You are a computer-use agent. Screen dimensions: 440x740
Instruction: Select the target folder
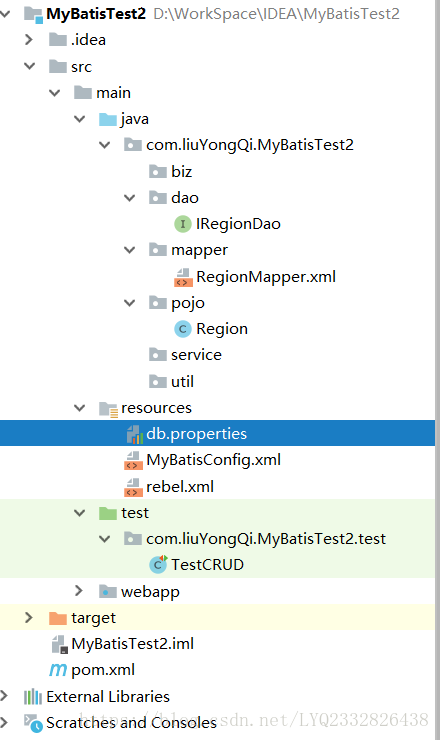(93, 618)
